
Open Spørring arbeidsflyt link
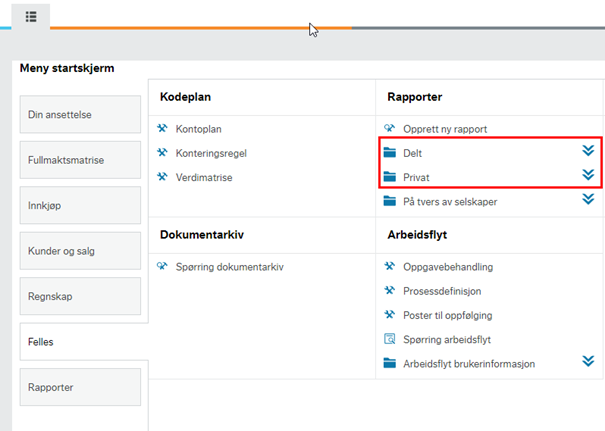(x=447, y=340)
